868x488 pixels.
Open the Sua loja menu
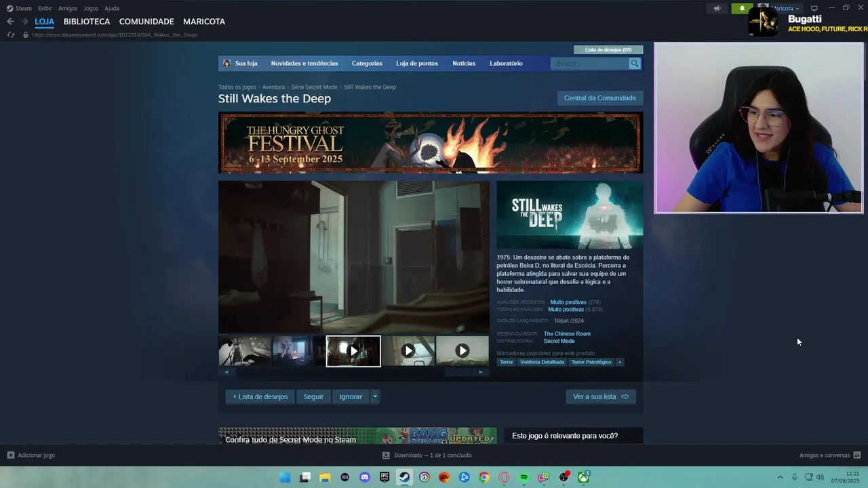pos(246,63)
